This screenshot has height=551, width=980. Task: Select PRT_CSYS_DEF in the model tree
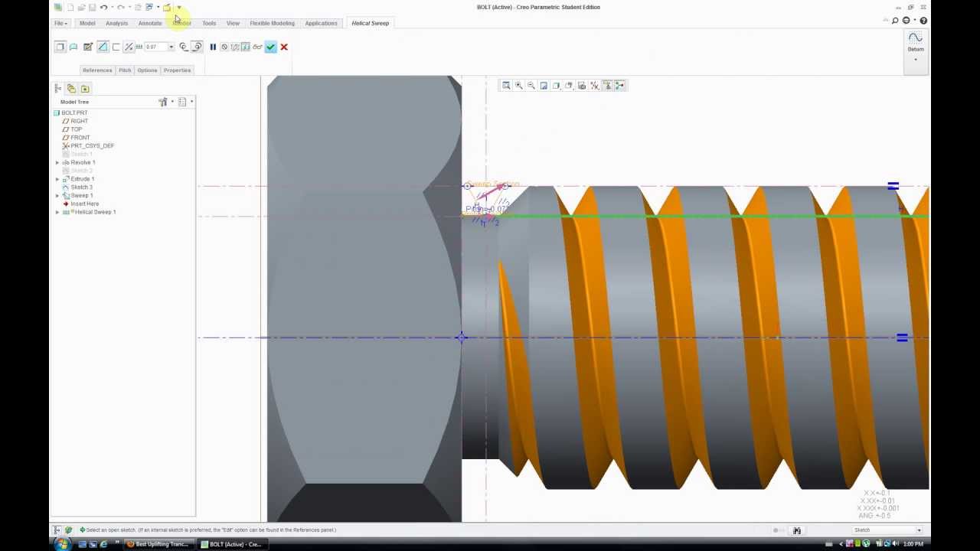tap(92, 145)
